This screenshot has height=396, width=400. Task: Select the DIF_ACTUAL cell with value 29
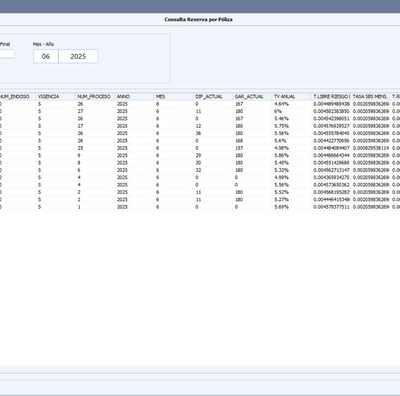click(198, 155)
